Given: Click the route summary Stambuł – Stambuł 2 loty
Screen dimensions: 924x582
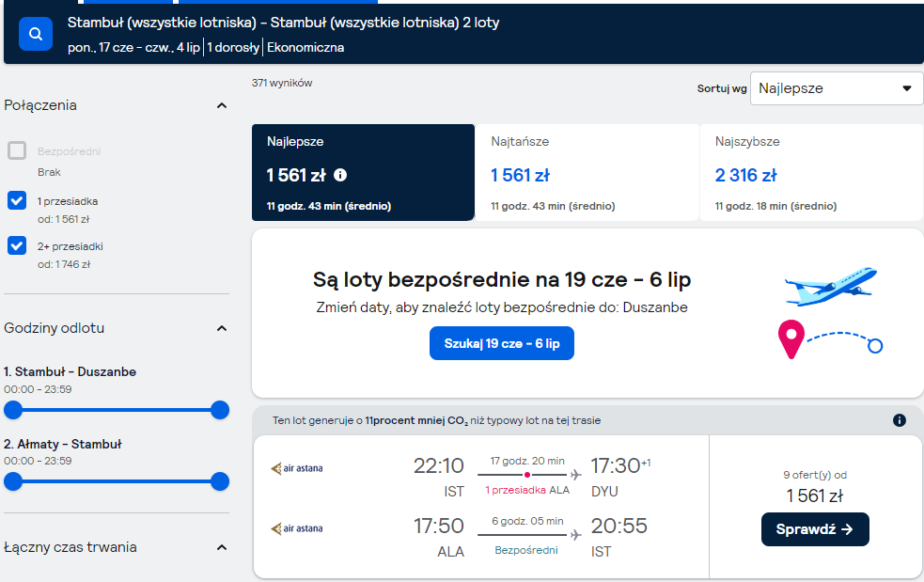Looking at the screenshot, I should [x=283, y=23].
